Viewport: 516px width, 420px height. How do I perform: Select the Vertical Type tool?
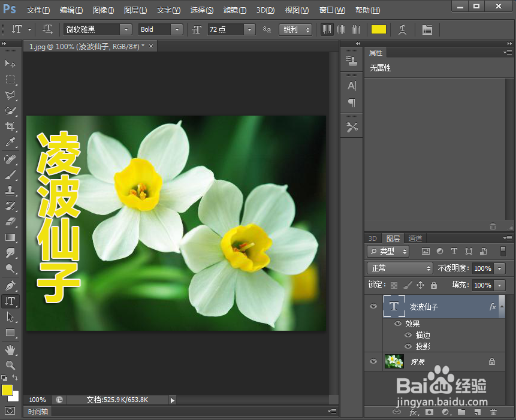[10, 301]
